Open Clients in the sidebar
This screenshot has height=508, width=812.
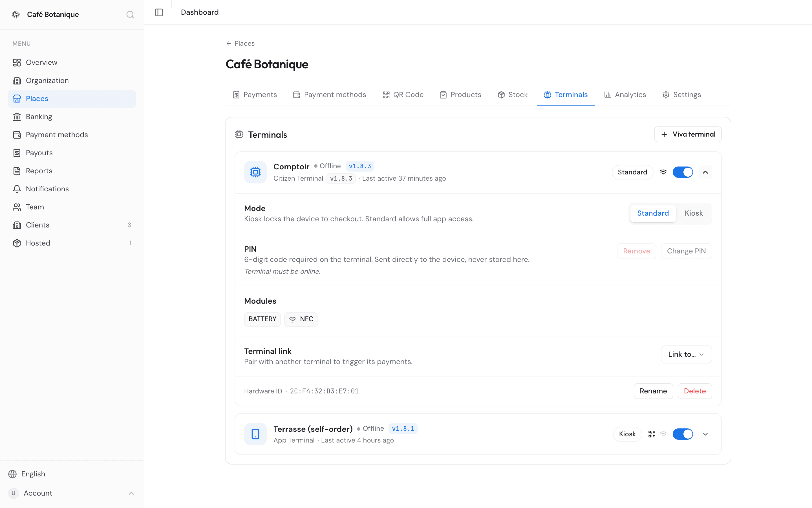point(72,225)
